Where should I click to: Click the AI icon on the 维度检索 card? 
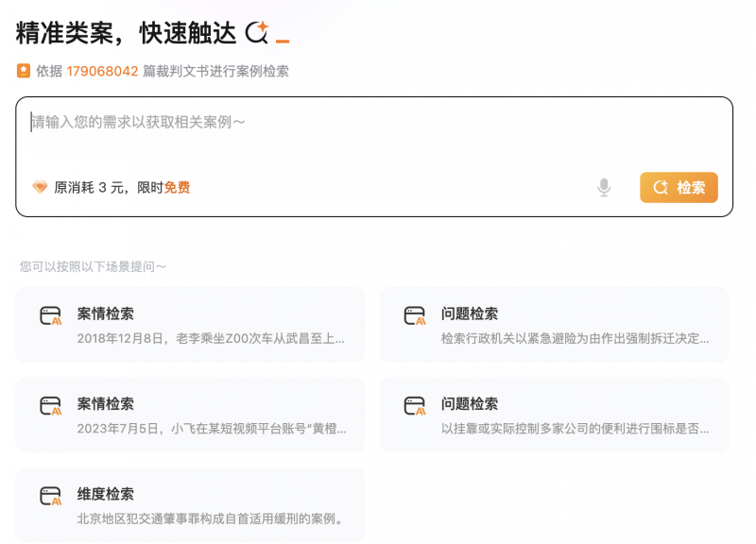(x=51, y=497)
